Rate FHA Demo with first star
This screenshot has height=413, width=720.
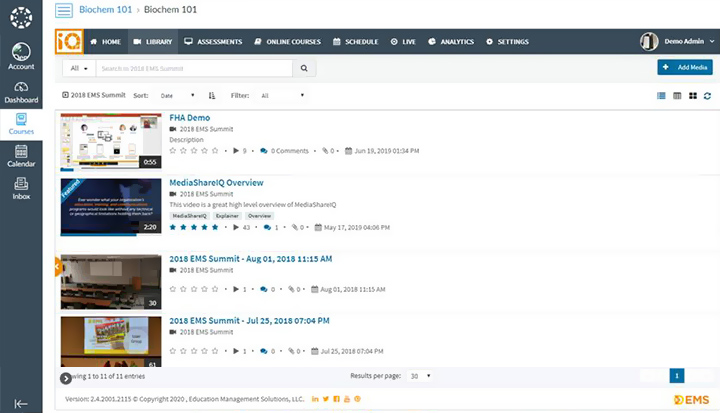[x=173, y=151]
